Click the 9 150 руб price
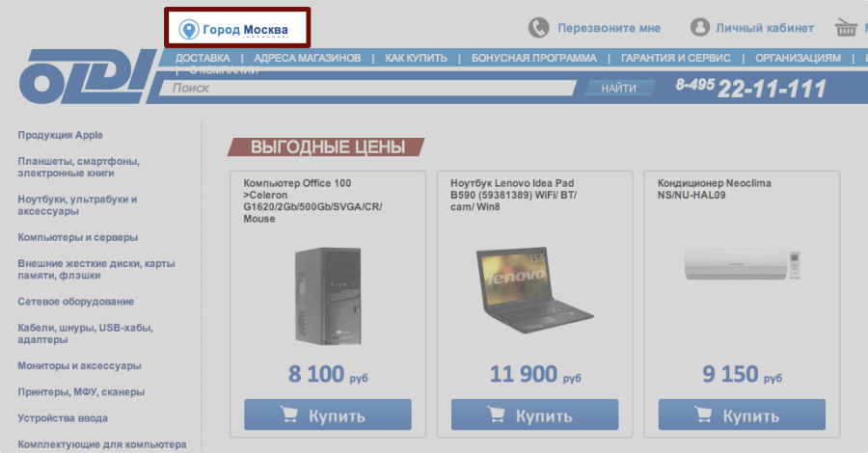The width and height of the screenshot is (868, 453). point(742,375)
